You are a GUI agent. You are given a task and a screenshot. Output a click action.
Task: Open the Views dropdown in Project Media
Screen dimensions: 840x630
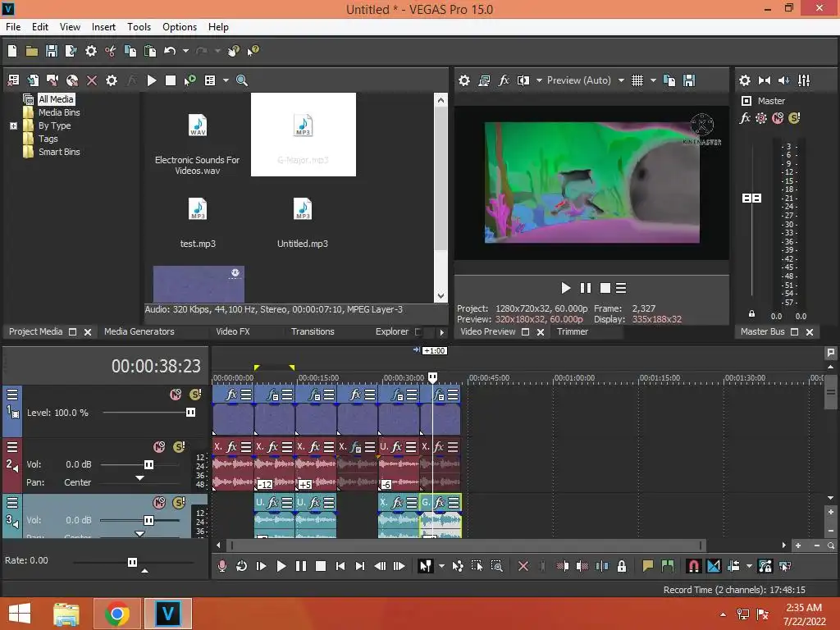tap(226, 80)
